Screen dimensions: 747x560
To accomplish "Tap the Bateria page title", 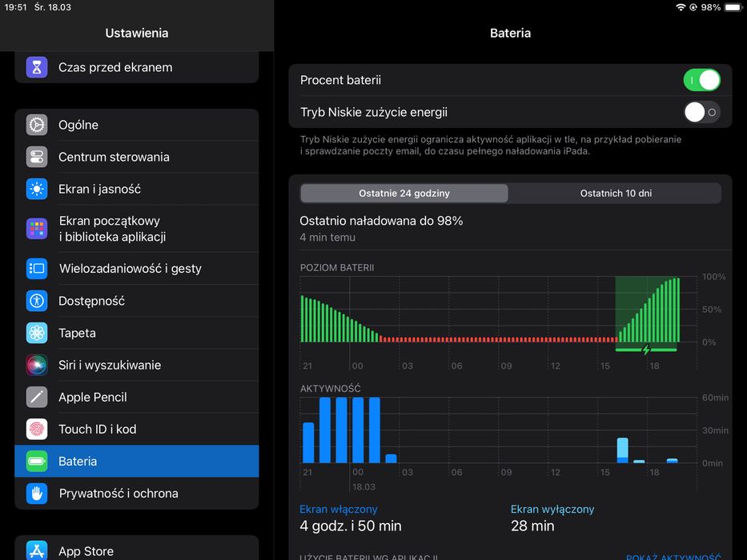I will [510, 33].
